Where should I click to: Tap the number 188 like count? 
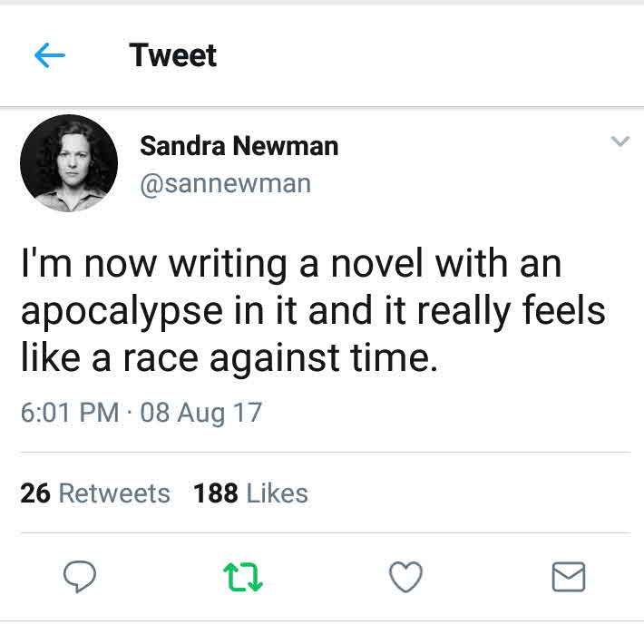click(216, 493)
